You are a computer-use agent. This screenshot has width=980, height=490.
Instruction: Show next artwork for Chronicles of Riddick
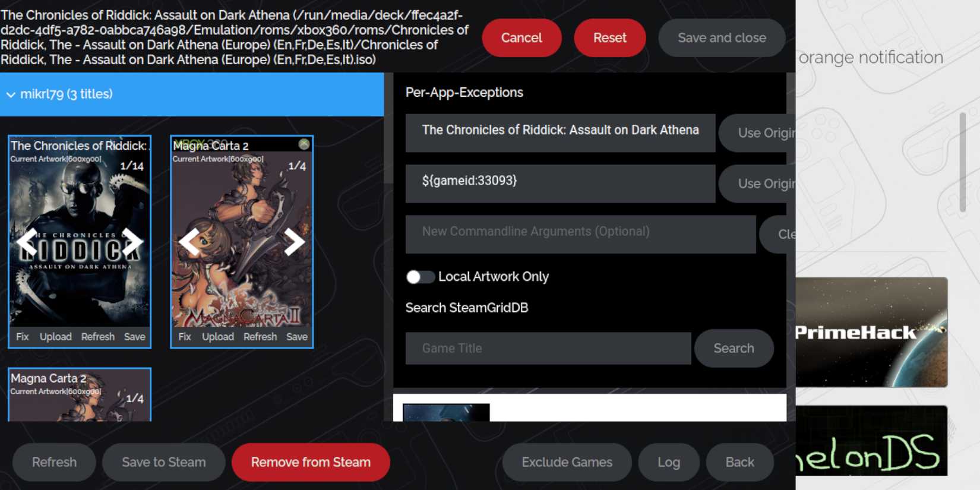[132, 242]
